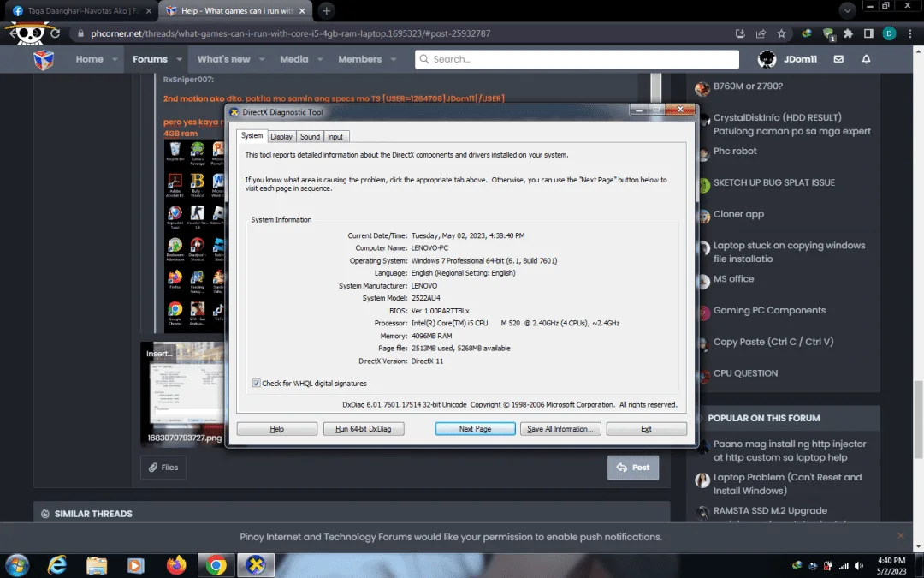The height and width of the screenshot is (578, 924).
Task: Open thread 'MS office'
Action: click(x=733, y=278)
